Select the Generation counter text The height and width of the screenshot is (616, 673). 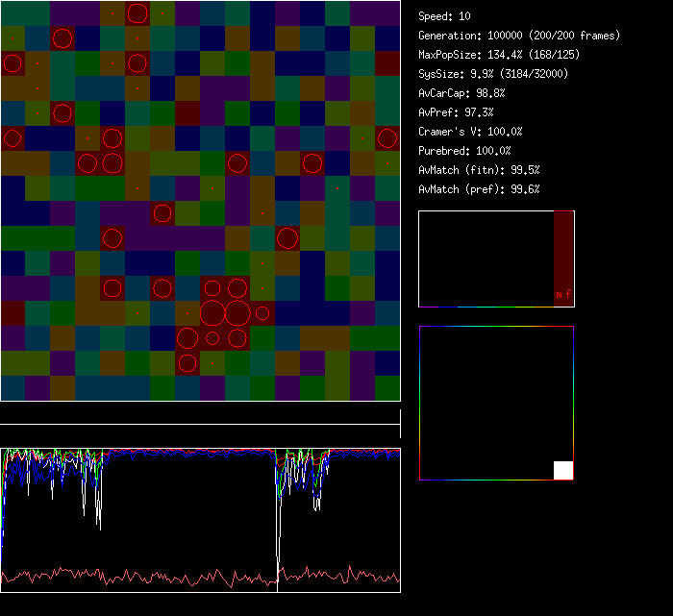coord(518,36)
